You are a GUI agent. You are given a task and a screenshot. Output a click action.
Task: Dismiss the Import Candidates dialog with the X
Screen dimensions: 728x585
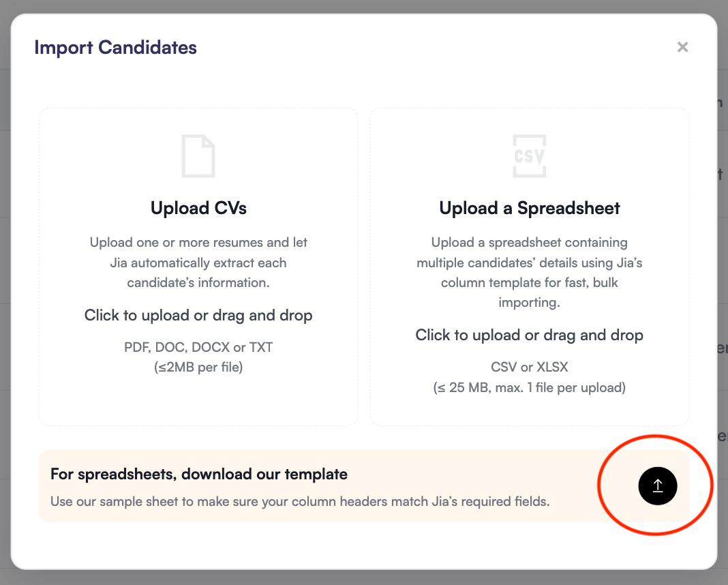pos(682,47)
